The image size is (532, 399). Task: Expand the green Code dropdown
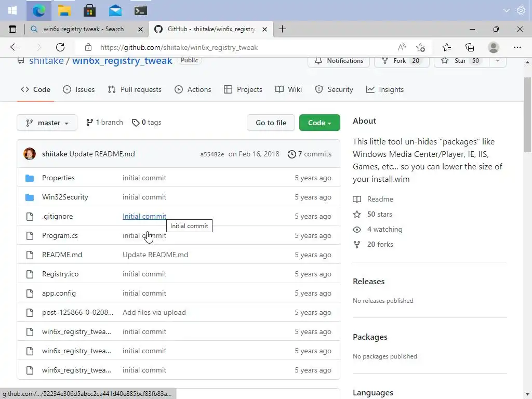coord(320,123)
